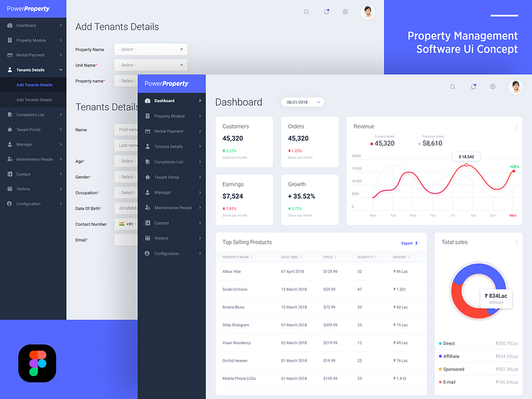
Task: Click the user avatar in Add Tenants window
Action: click(367, 12)
